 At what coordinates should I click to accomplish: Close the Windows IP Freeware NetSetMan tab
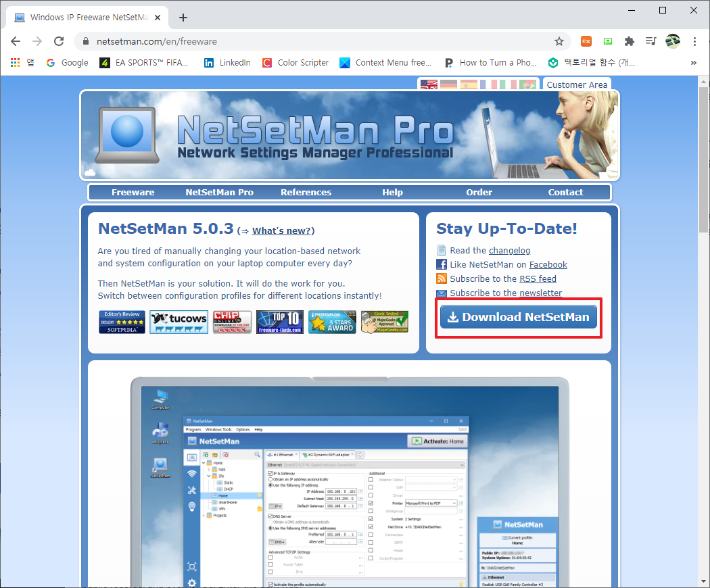tap(158, 18)
